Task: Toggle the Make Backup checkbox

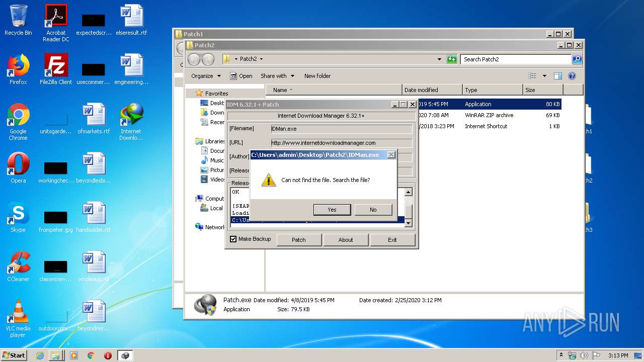Action: tap(233, 239)
